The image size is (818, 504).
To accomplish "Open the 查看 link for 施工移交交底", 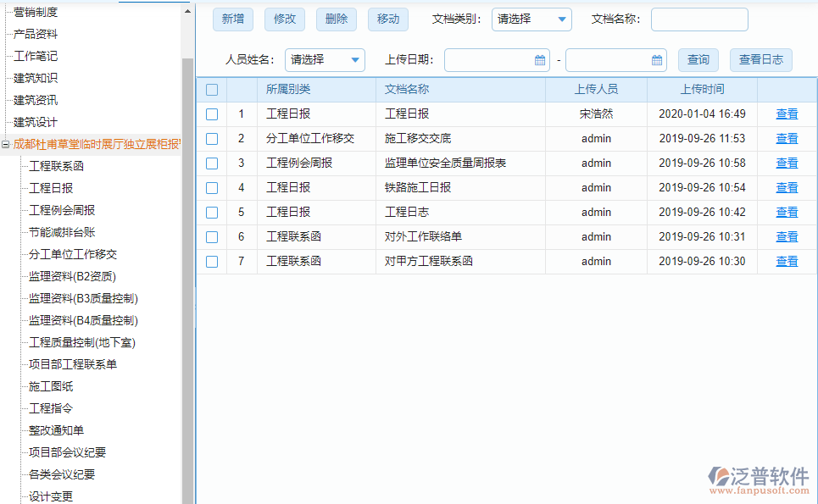I will pyautogui.click(x=786, y=138).
